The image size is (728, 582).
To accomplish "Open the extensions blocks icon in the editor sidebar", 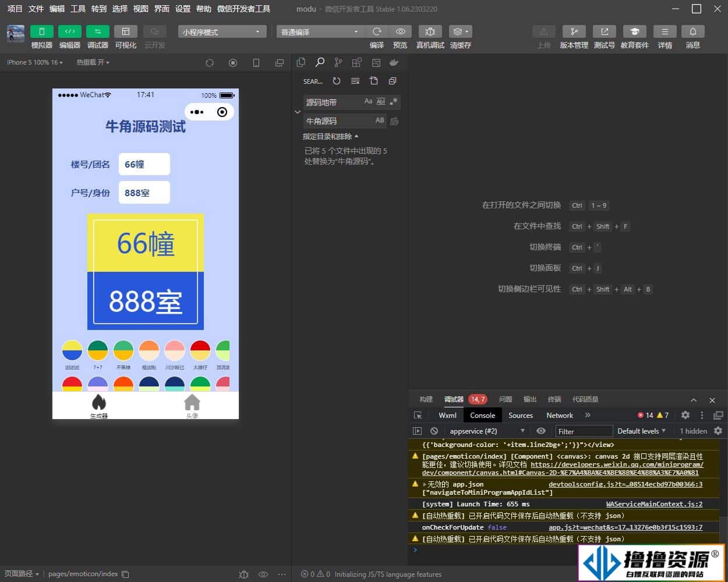I will coord(357,62).
